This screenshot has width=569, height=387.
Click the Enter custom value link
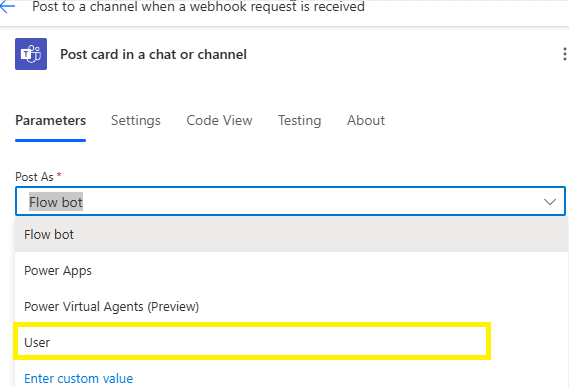(78, 379)
